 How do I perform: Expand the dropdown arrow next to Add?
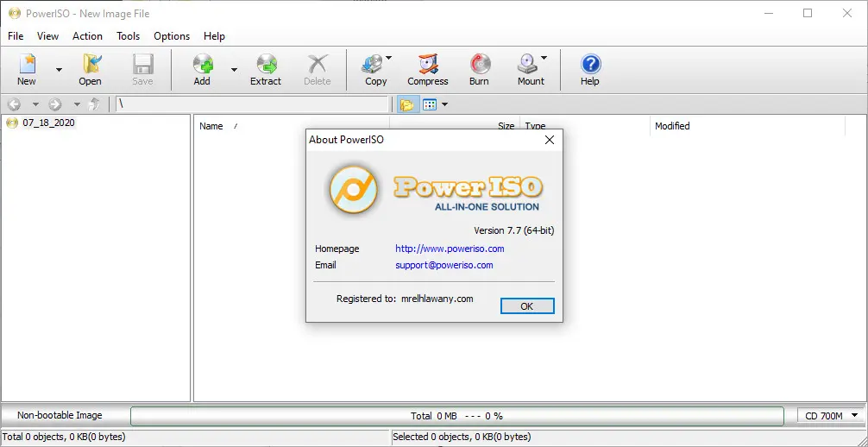click(234, 70)
